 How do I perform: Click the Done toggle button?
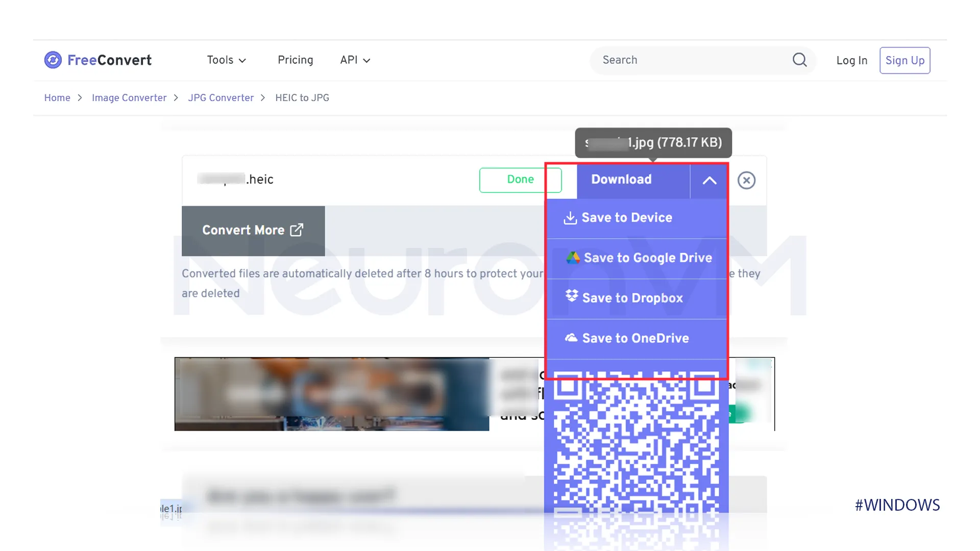click(x=520, y=180)
